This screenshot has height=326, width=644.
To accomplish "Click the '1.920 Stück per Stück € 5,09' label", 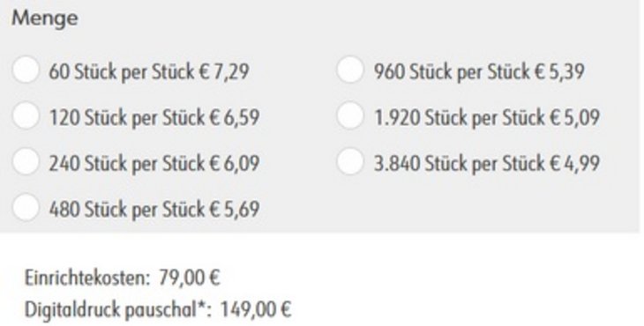I will tap(487, 118).
